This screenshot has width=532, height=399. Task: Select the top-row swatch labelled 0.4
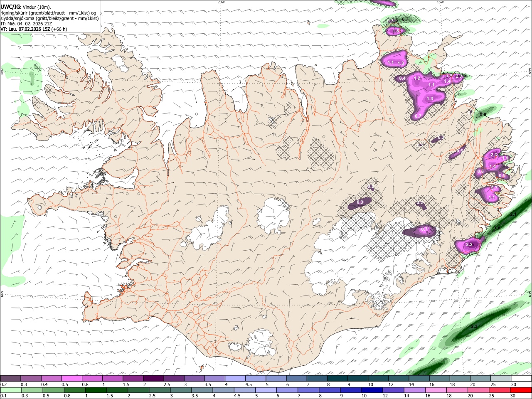point(51,379)
